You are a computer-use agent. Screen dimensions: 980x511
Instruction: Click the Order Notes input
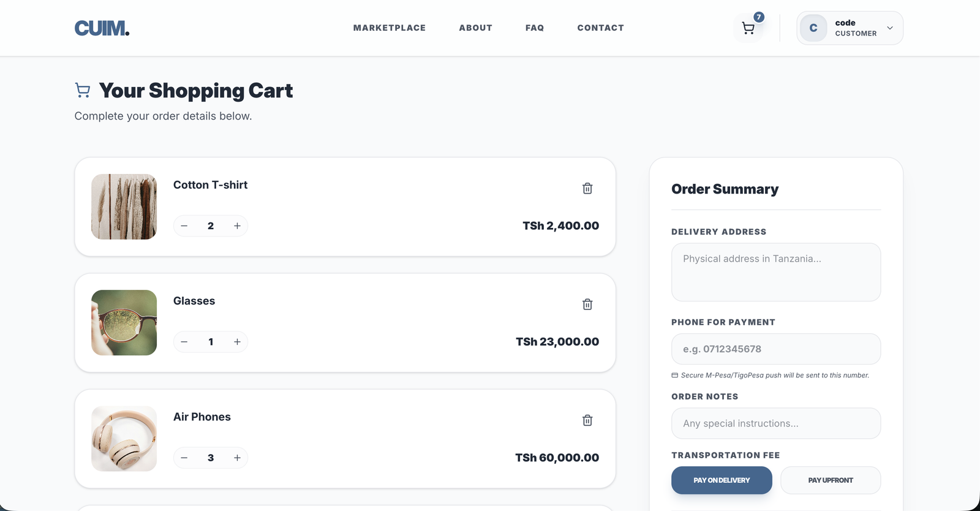[x=776, y=423]
